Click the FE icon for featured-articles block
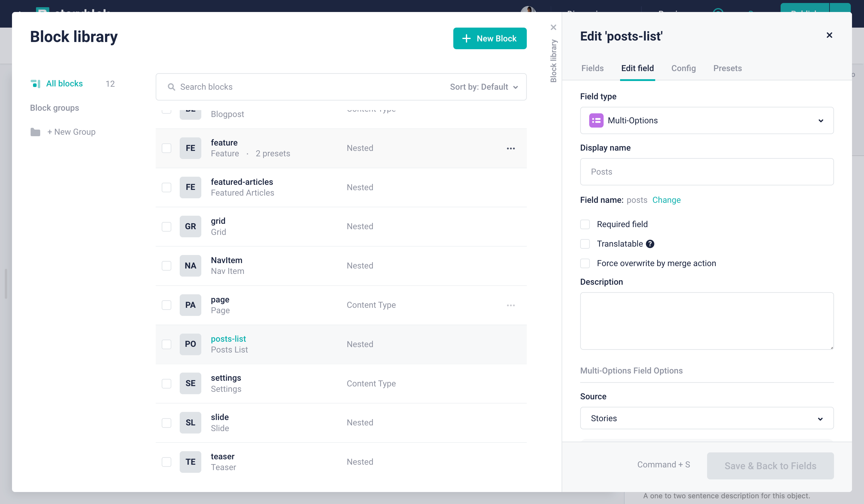 click(190, 187)
